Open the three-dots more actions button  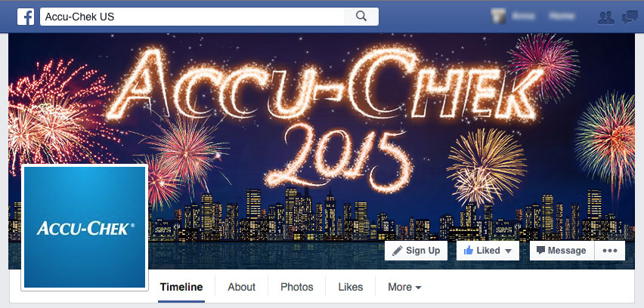pos(610,251)
